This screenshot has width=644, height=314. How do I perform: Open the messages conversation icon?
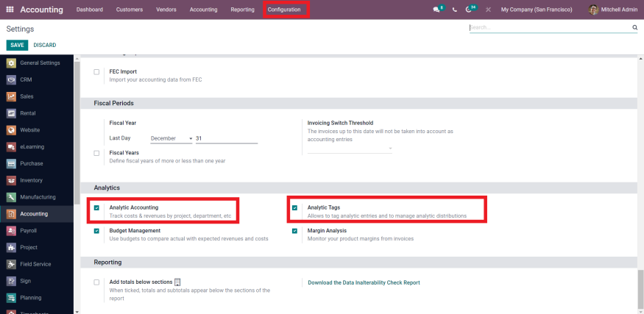[436, 10]
